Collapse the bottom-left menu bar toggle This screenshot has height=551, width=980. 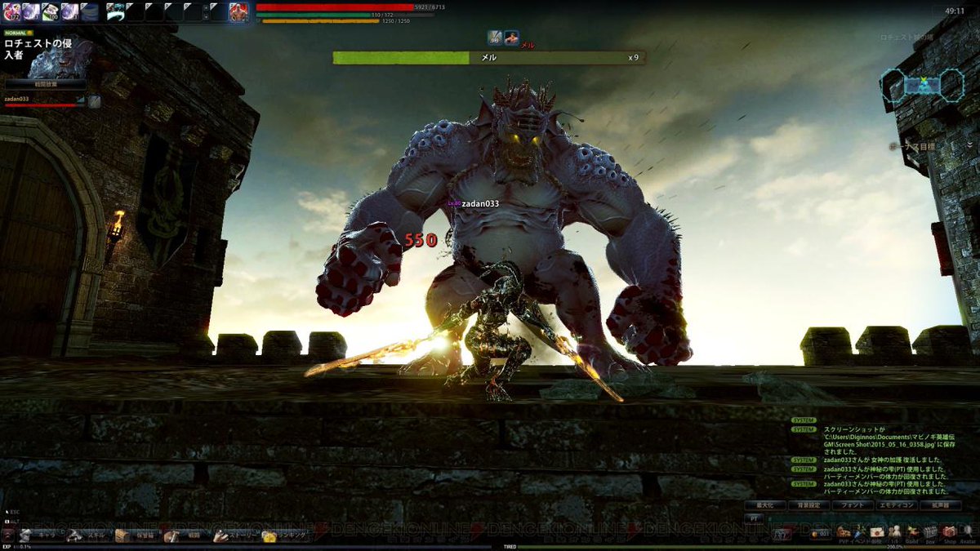[8, 535]
